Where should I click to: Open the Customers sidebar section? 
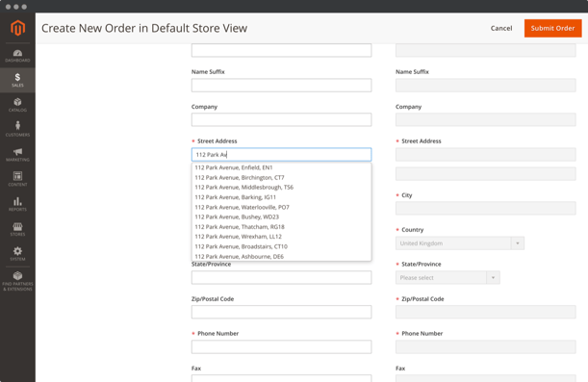pos(17,130)
